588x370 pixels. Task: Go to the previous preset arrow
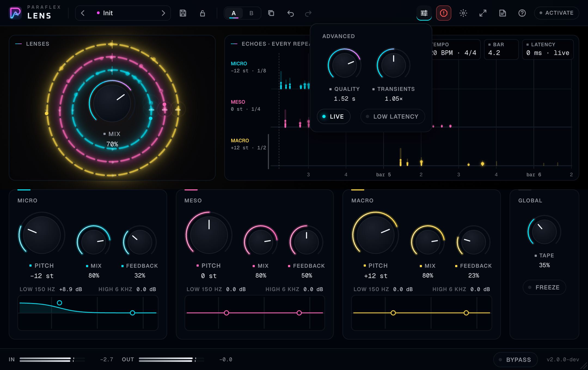[x=83, y=13]
